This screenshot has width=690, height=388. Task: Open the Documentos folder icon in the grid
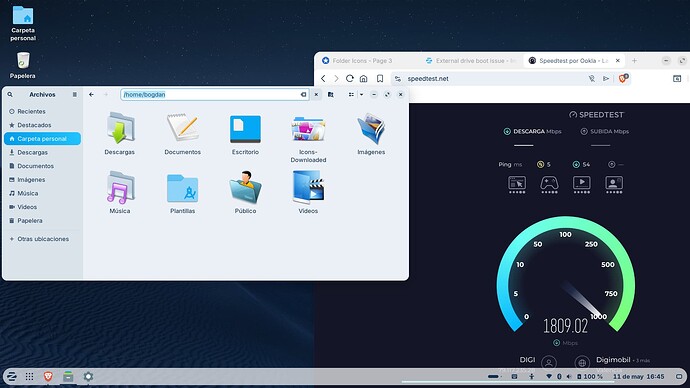[x=182, y=133]
